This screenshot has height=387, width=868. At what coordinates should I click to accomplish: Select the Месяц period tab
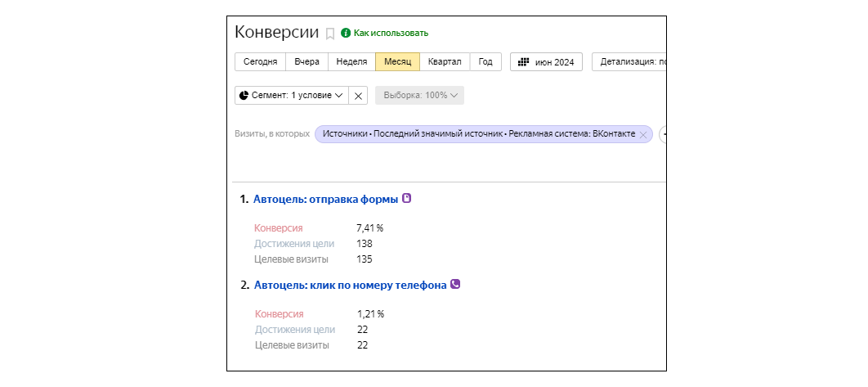[x=397, y=62]
